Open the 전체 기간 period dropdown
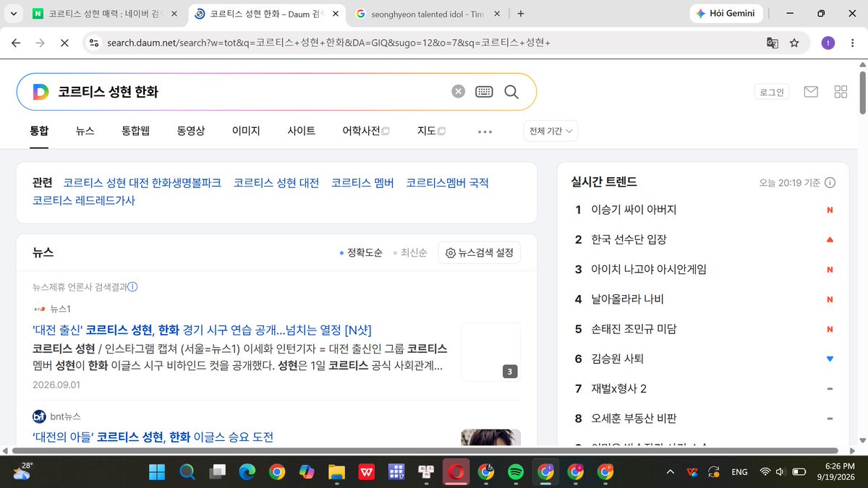Viewport: 868px width, 488px height. click(550, 131)
